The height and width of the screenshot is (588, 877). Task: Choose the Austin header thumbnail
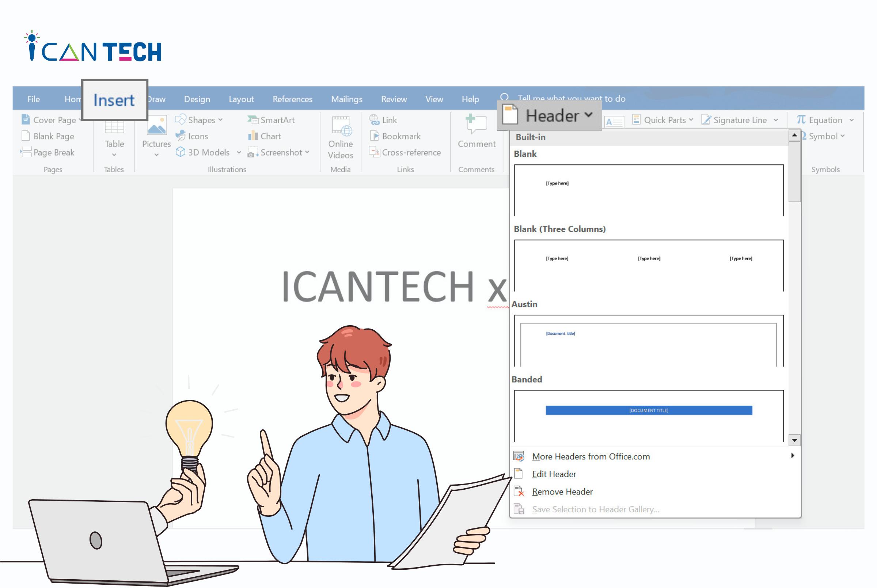[648, 341]
